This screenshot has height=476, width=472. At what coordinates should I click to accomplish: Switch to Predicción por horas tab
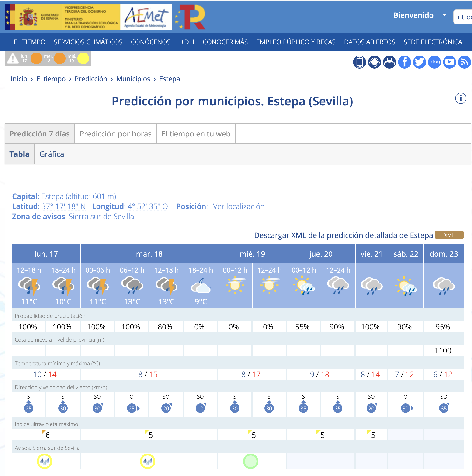click(x=115, y=134)
